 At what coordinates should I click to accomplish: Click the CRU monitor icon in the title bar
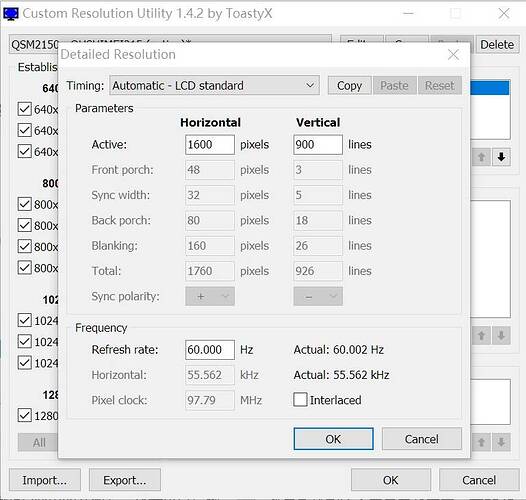pyautogui.click(x=11, y=14)
